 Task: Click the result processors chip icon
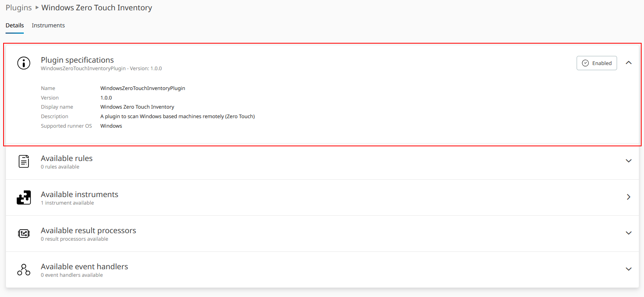pyautogui.click(x=24, y=234)
